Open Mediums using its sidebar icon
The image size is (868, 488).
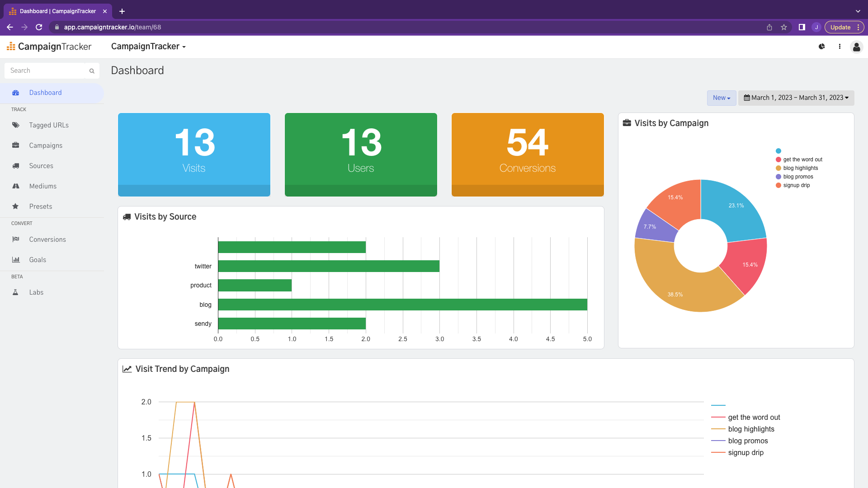(x=16, y=186)
